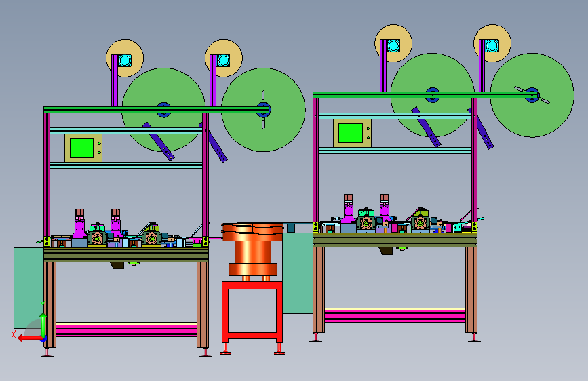This screenshot has height=381, width=588.
Task: Select the teal panel between feeder and right machine
Action: 298,273
